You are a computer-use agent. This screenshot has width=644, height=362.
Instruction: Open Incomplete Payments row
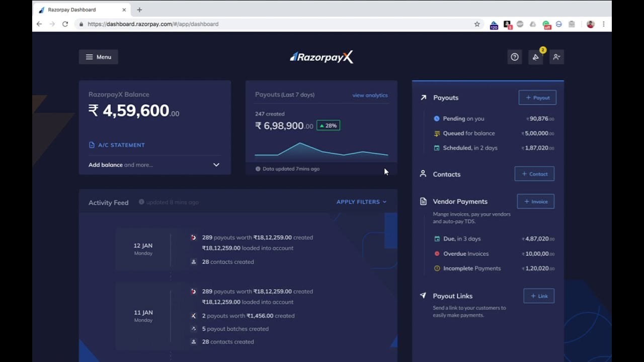click(494, 268)
